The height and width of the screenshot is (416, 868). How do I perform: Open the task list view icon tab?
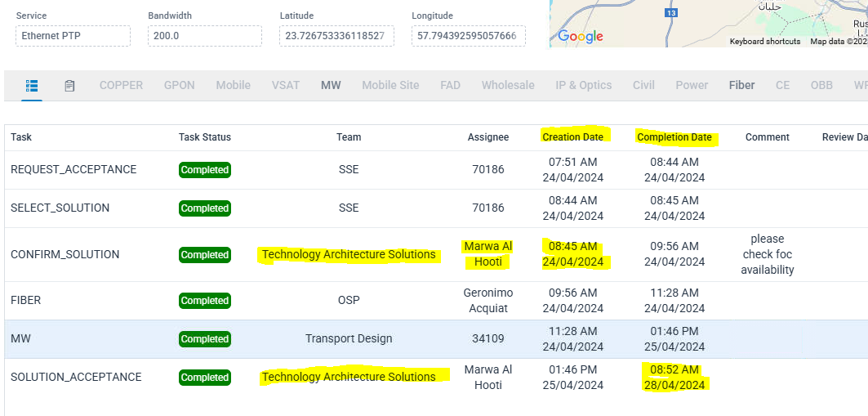(32, 86)
